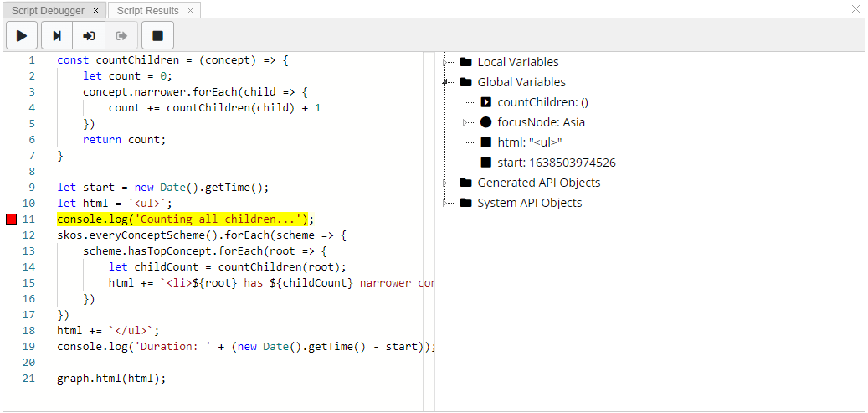
Task: Expand the System API Objects folder
Action: tap(446, 203)
